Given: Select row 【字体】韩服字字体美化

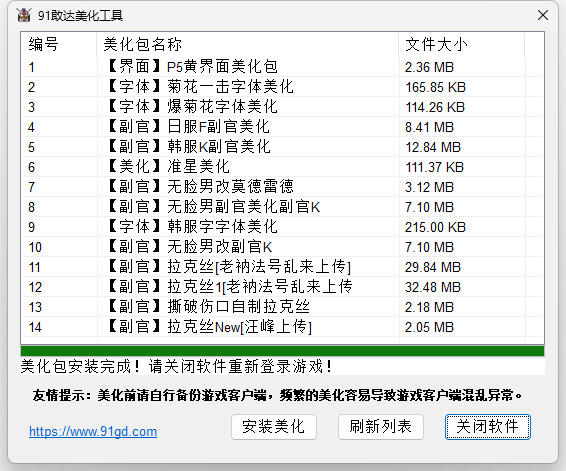Looking at the screenshot, I should 282,227.
